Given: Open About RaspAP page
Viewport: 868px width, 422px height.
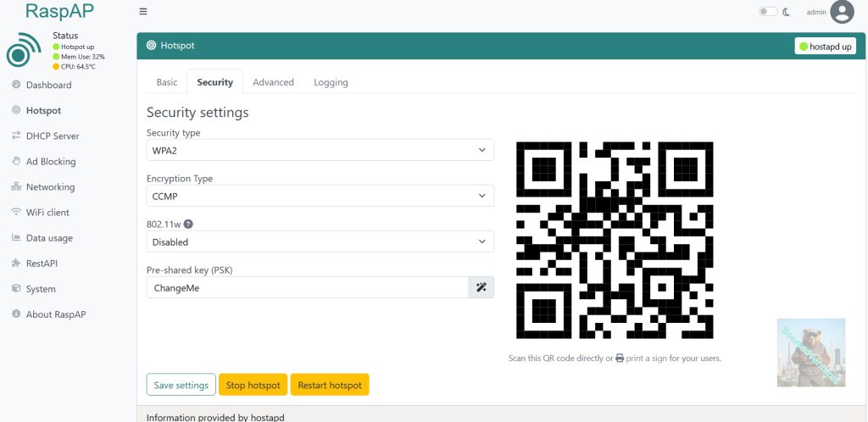Looking at the screenshot, I should [56, 314].
